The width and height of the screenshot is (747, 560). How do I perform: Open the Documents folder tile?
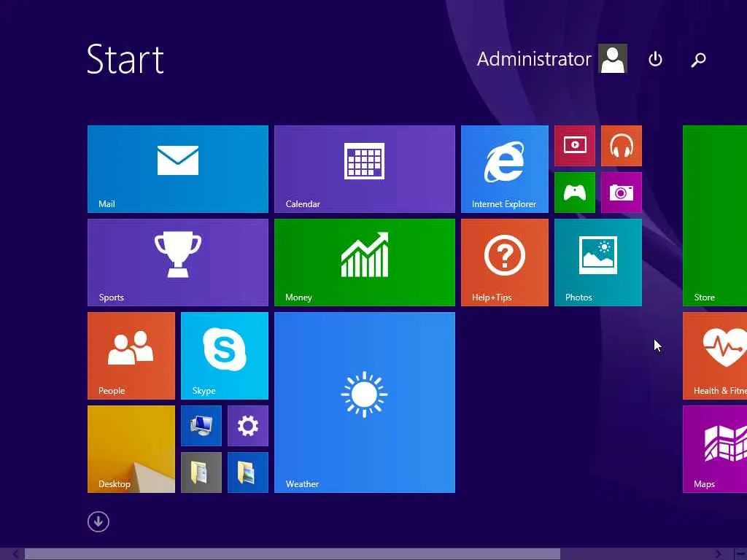201,472
